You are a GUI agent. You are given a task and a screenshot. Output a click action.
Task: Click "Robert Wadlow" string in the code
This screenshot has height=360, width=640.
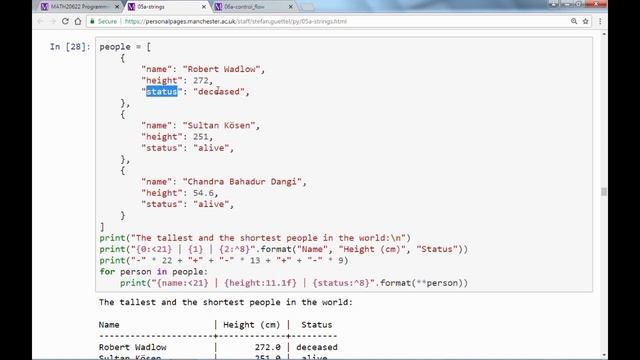tap(222, 69)
